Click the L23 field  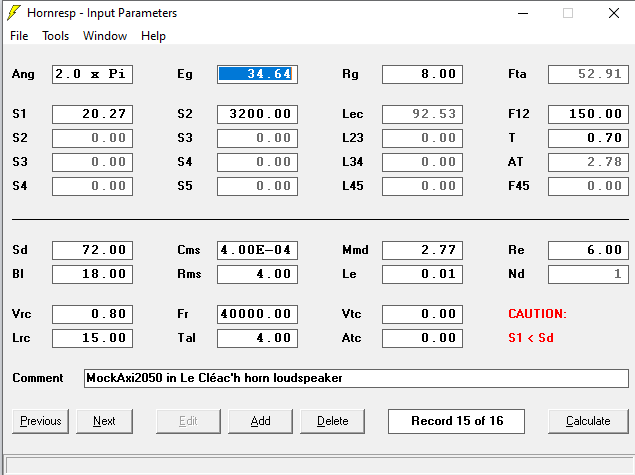[422, 138]
